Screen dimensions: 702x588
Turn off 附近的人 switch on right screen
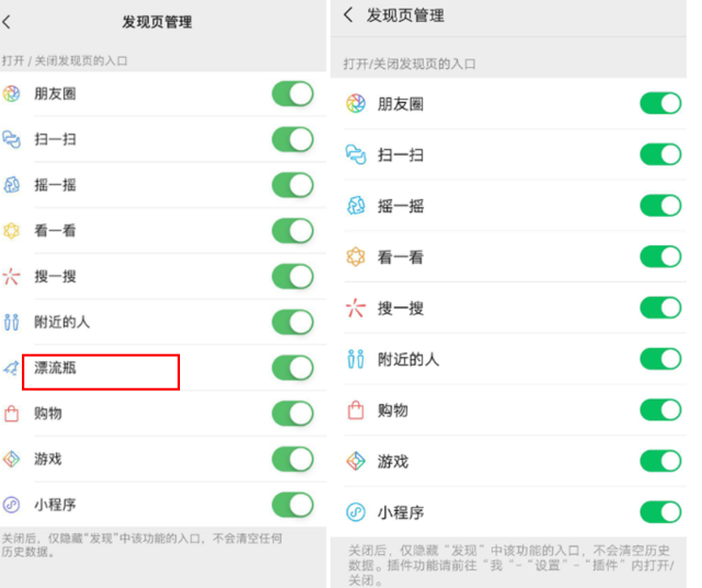coord(661,358)
